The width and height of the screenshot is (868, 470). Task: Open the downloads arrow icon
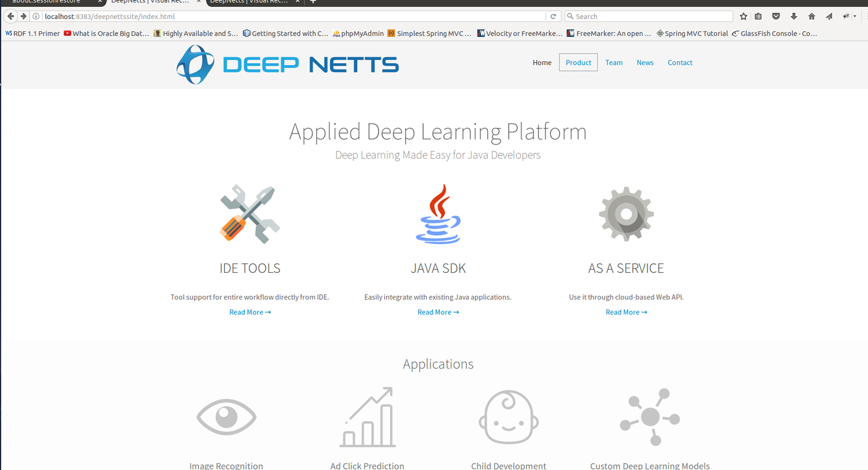794,16
